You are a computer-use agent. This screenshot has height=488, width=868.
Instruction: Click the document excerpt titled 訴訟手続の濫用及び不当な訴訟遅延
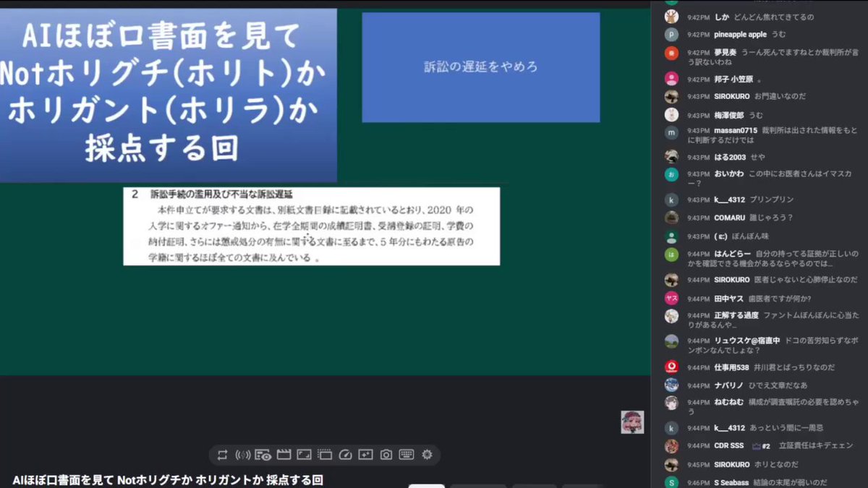(311, 226)
